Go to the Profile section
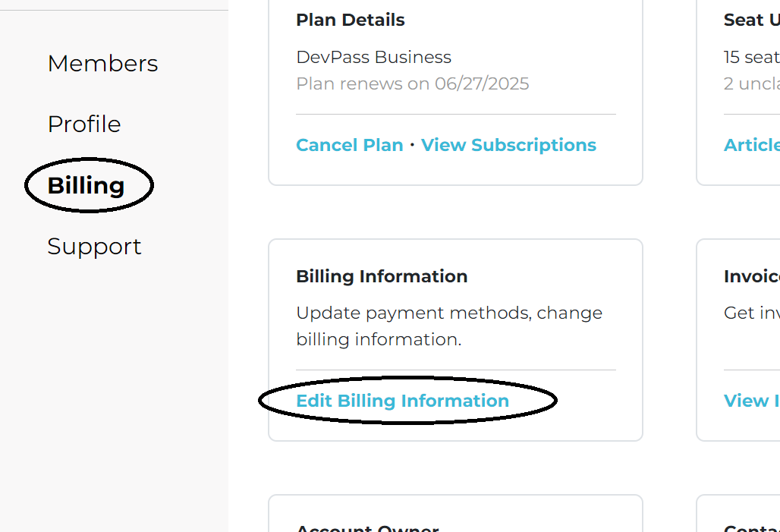The image size is (780, 532). pyautogui.click(x=84, y=124)
